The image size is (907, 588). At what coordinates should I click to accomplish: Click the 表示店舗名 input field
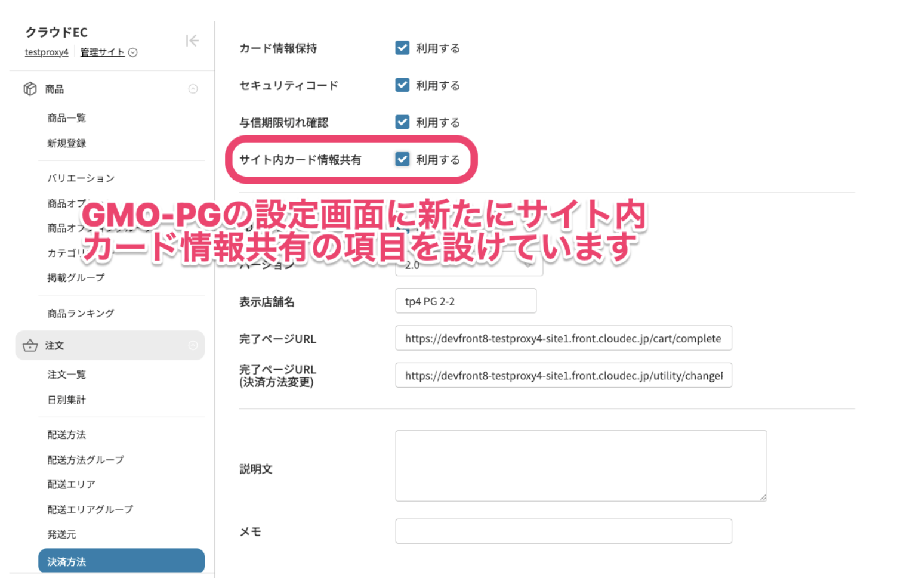[x=465, y=301]
